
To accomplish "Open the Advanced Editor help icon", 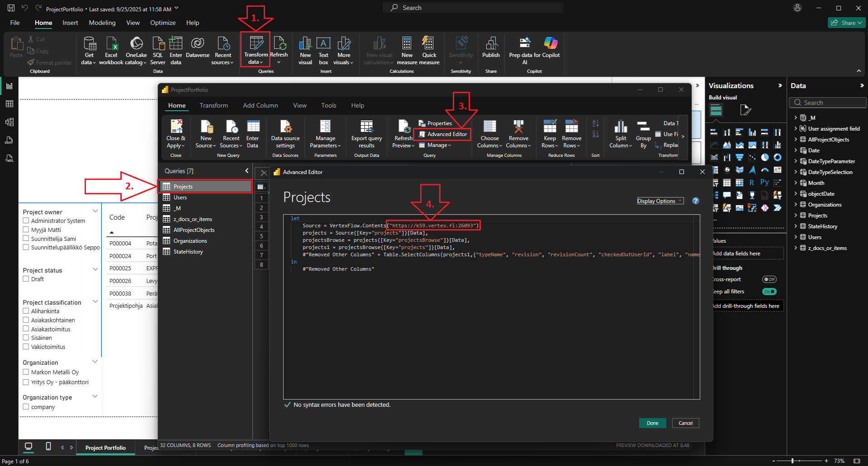I will [x=696, y=201].
